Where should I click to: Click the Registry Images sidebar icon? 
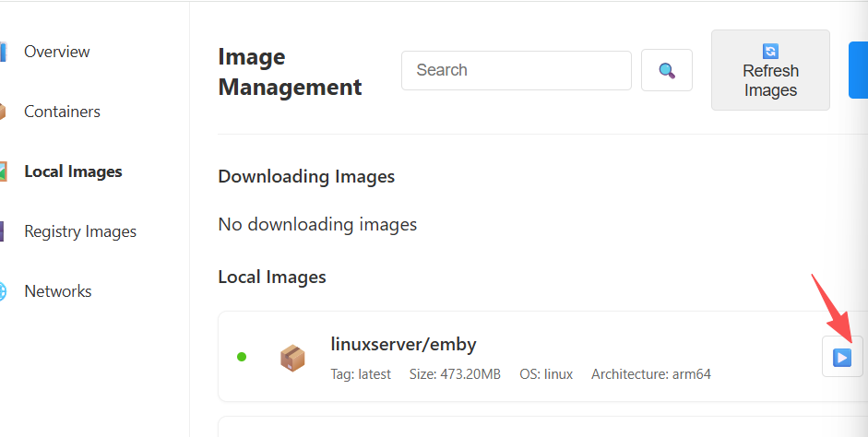tap(4, 231)
